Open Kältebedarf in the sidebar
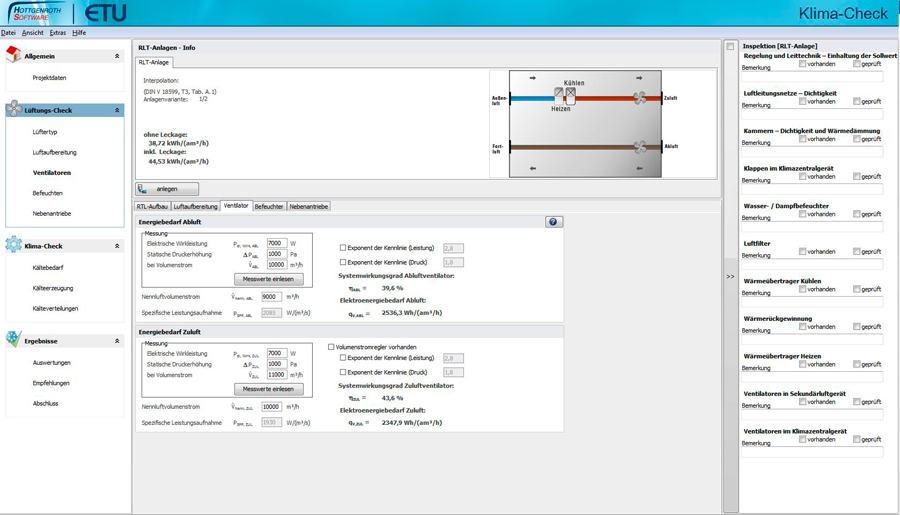900x515 pixels. pyautogui.click(x=48, y=268)
